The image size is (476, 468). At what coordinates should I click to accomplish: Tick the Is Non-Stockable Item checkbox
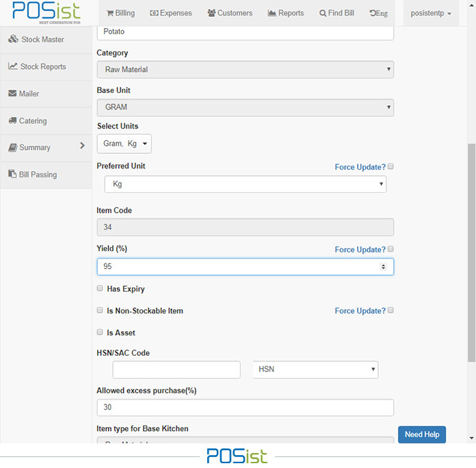coord(100,310)
